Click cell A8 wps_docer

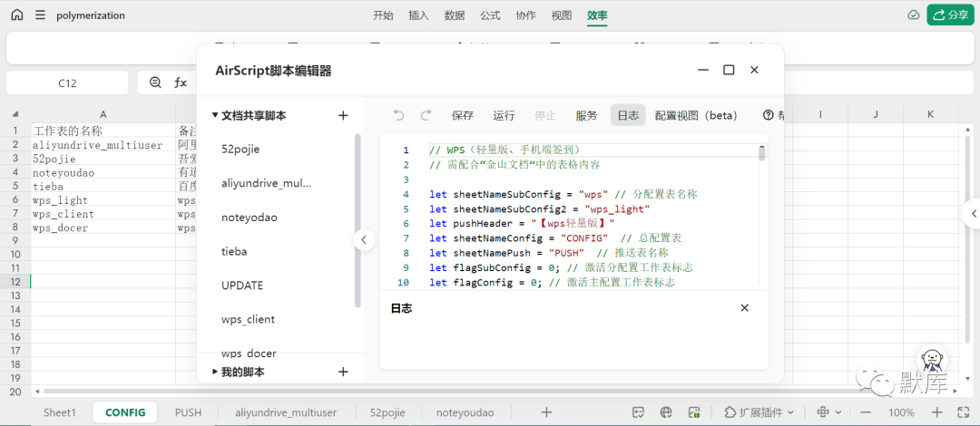[x=103, y=228]
